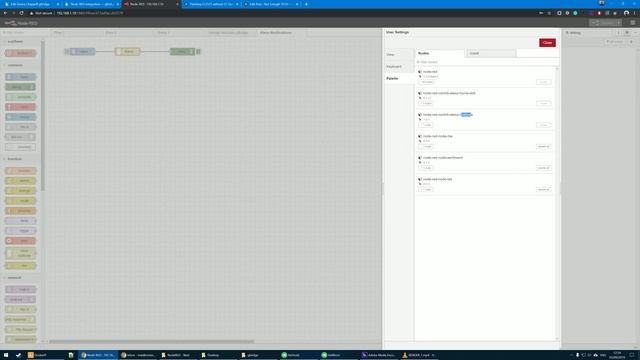Viewport: 640px width, 360px height.
Task: Select the white comment node in the palette
Action: tap(20, 147)
